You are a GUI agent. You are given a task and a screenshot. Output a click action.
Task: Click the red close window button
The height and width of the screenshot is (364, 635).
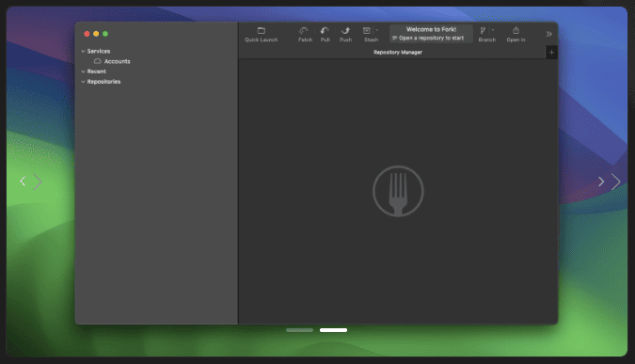click(87, 34)
